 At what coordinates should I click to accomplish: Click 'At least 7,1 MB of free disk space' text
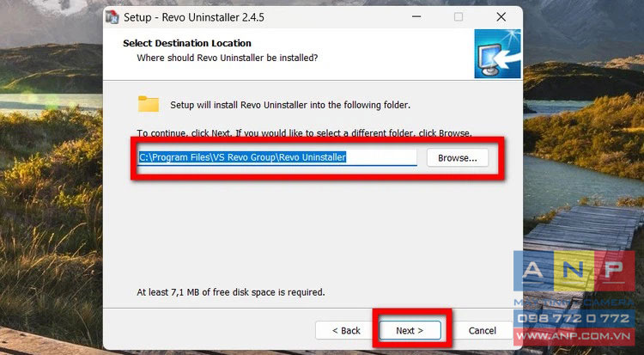coord(231,292)
